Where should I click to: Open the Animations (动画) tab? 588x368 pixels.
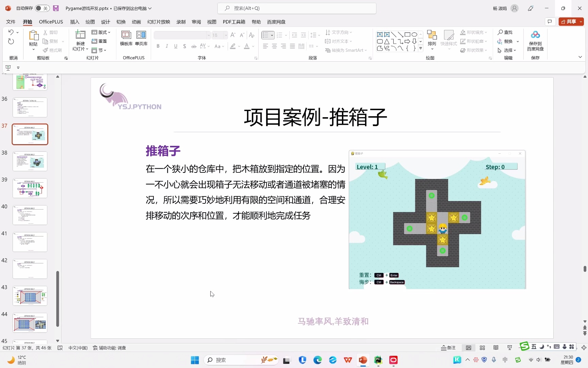coord(136,22)
